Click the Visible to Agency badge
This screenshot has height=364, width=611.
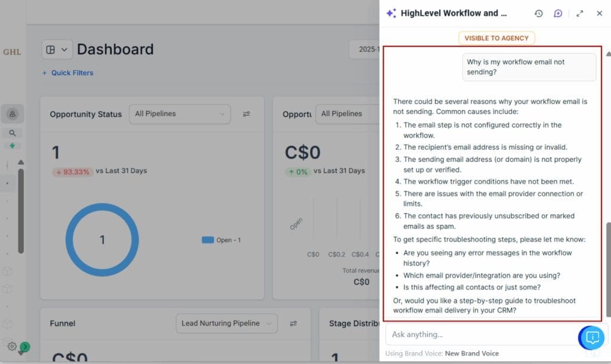pos(496,38)
